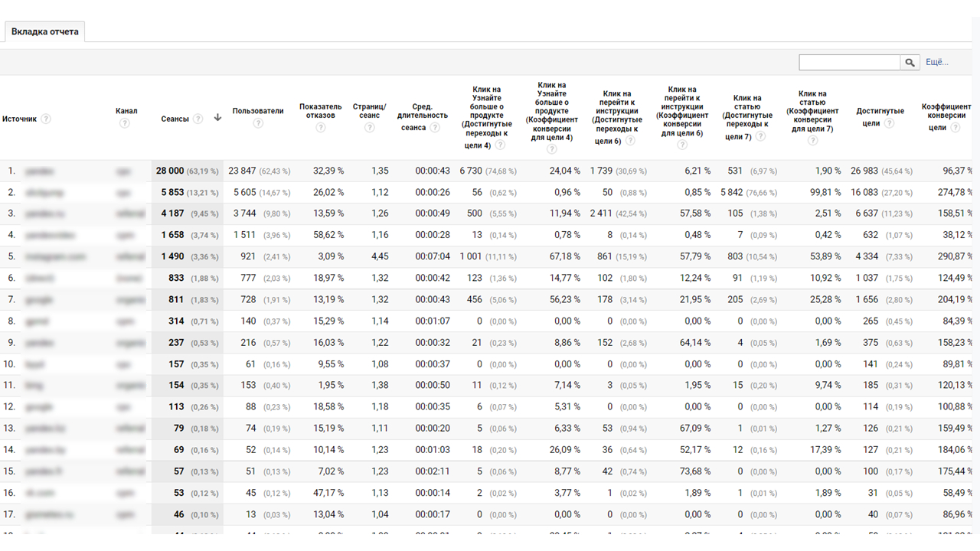Show the help tooltip under Пользователи

click(258, 123)
